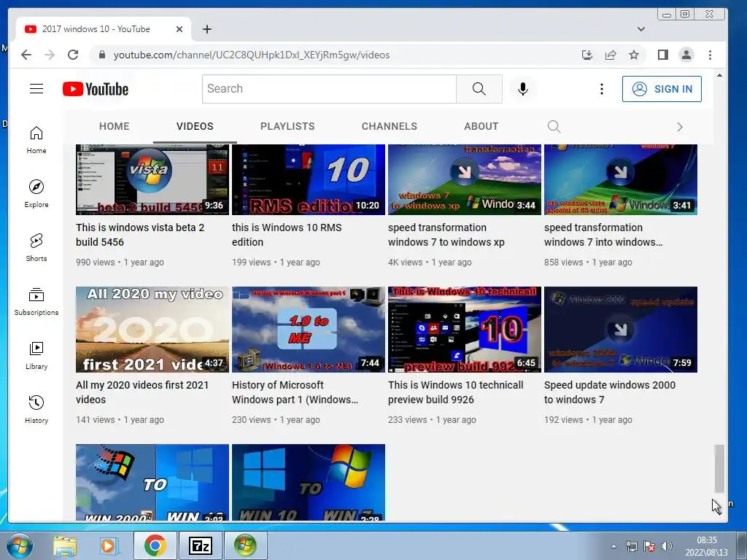
Task: Go to Home in sidebar
Action: pyautogui.click(x=36, y=140)
